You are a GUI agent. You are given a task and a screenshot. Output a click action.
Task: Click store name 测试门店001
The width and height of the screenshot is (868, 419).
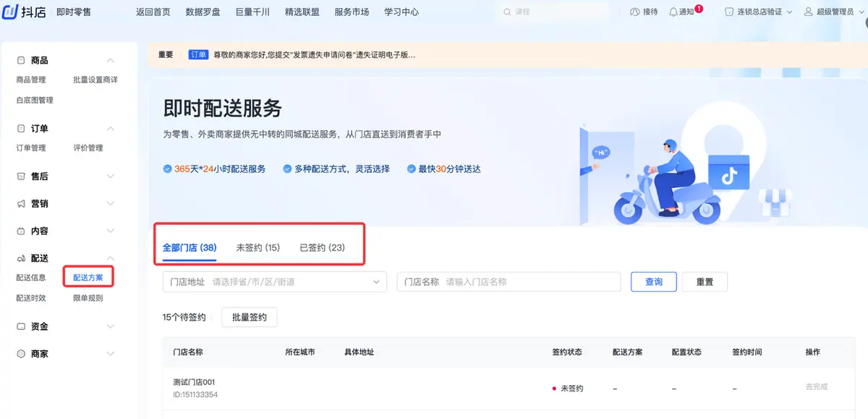click(194, 382)
